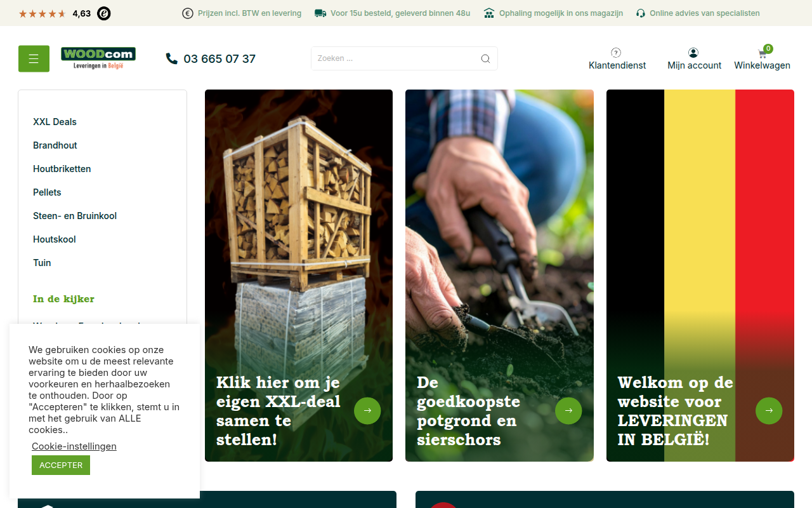Click the Mijn account label
Viewport: 812px width, 508px height.
695,65
